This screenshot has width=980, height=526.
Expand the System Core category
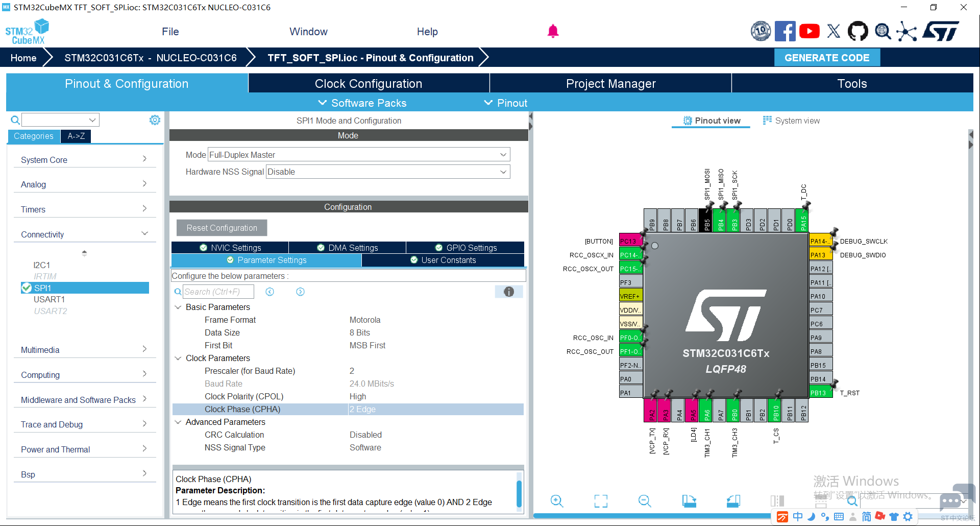coord(84,160)
